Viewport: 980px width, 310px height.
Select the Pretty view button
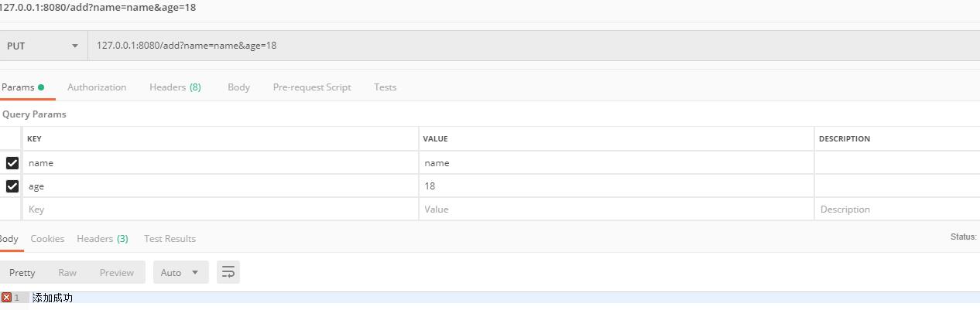22,272
